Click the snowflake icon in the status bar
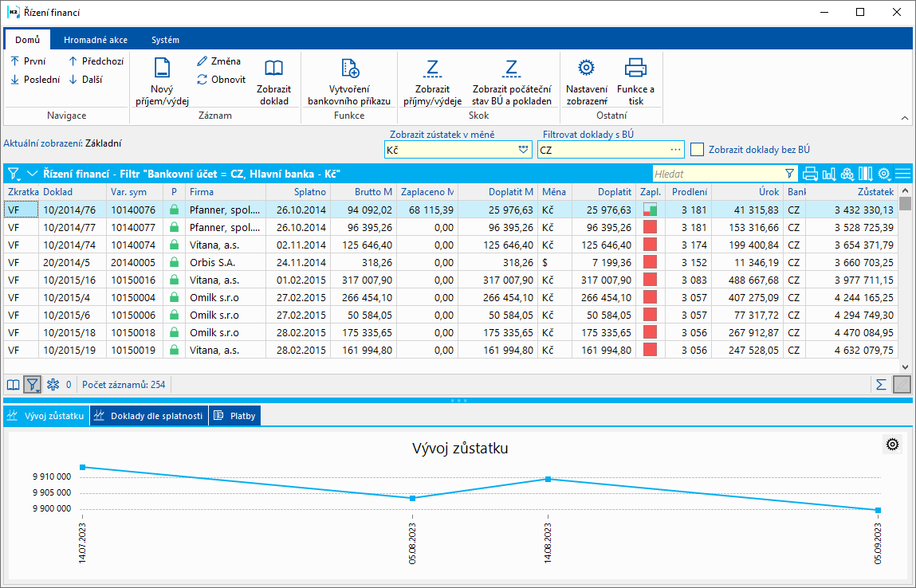This screenshot has height=588, width=916. pyautogui.click(x=53, y=385)
